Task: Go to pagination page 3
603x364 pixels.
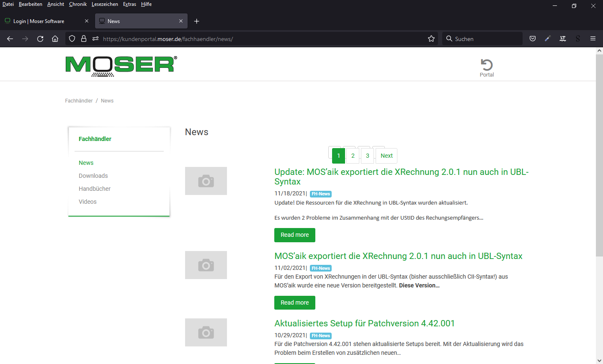Action: click(x=368, y=156)
